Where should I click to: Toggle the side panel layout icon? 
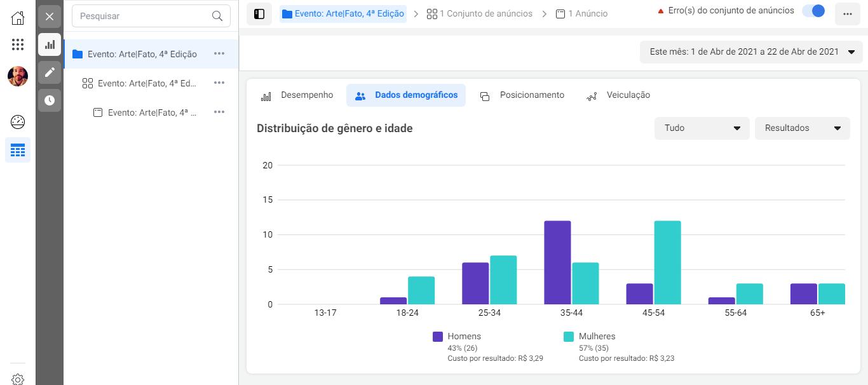[x=259, y=14]
